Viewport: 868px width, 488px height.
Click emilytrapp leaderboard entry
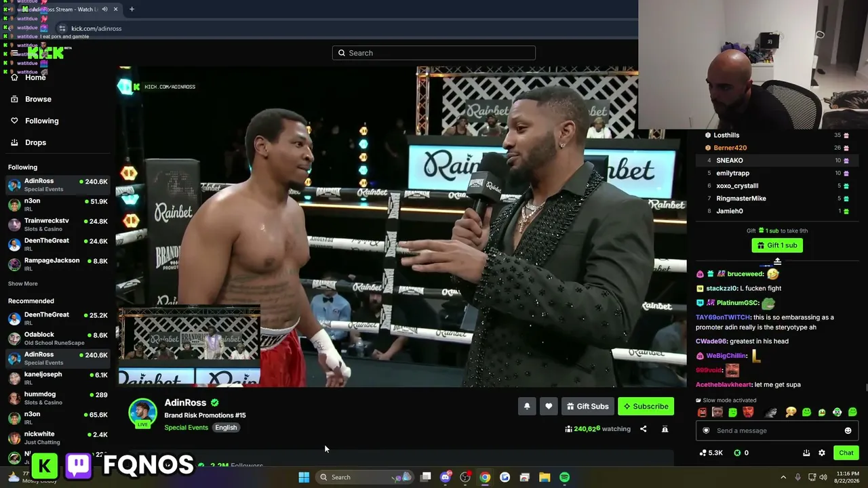[x=777, y=173]
